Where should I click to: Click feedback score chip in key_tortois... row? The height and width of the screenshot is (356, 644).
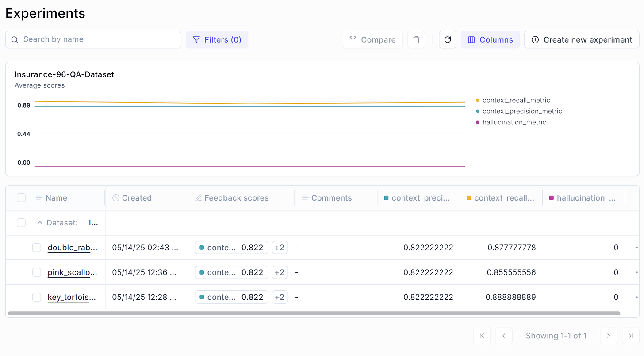(x=231, y=297)
